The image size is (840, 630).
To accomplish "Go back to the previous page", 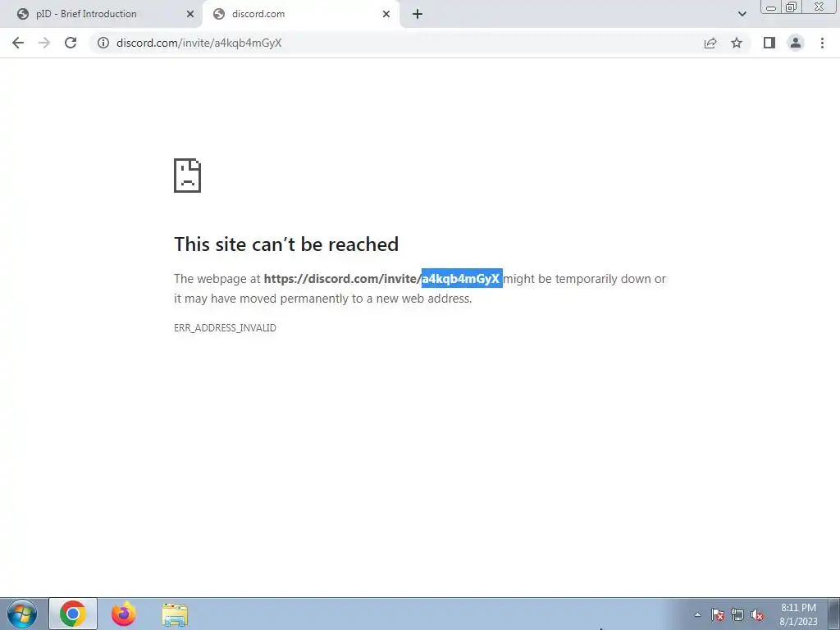I will point(18,43).
